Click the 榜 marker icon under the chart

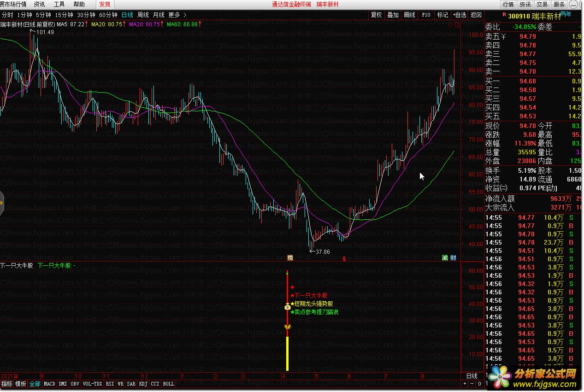[290, 258]
